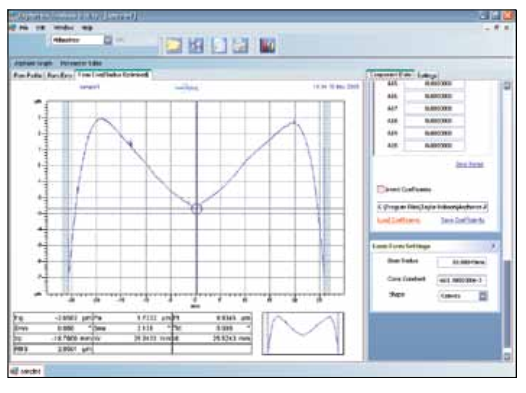Click the Base Radius input field

(462, 262)
